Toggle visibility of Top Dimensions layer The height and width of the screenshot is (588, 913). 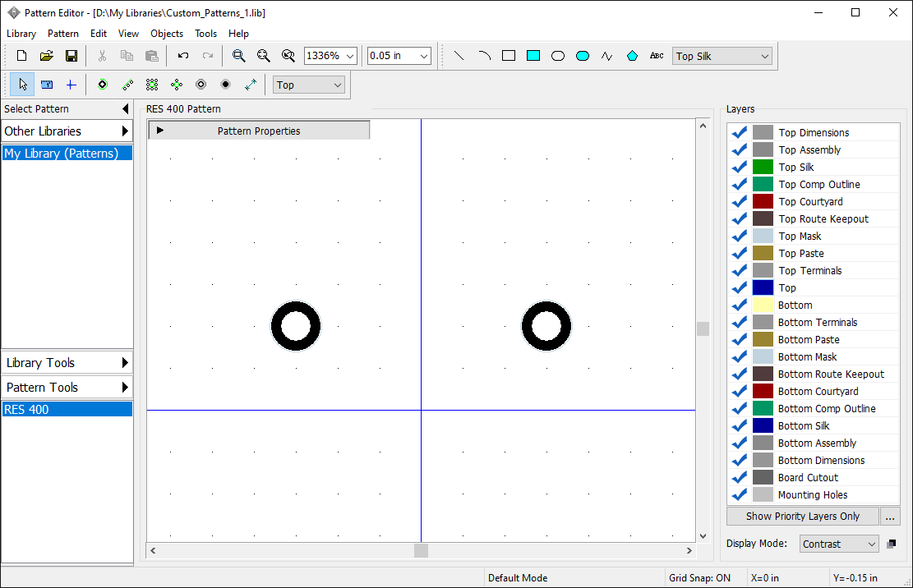(x=740, y=132)
